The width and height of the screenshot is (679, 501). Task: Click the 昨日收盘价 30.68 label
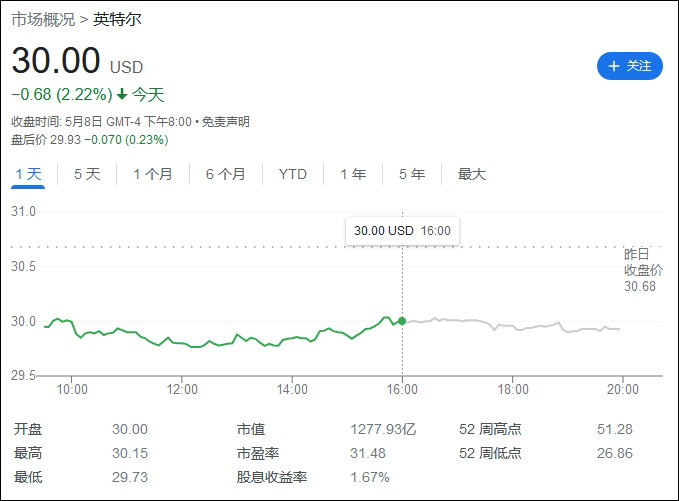[643, 270]
